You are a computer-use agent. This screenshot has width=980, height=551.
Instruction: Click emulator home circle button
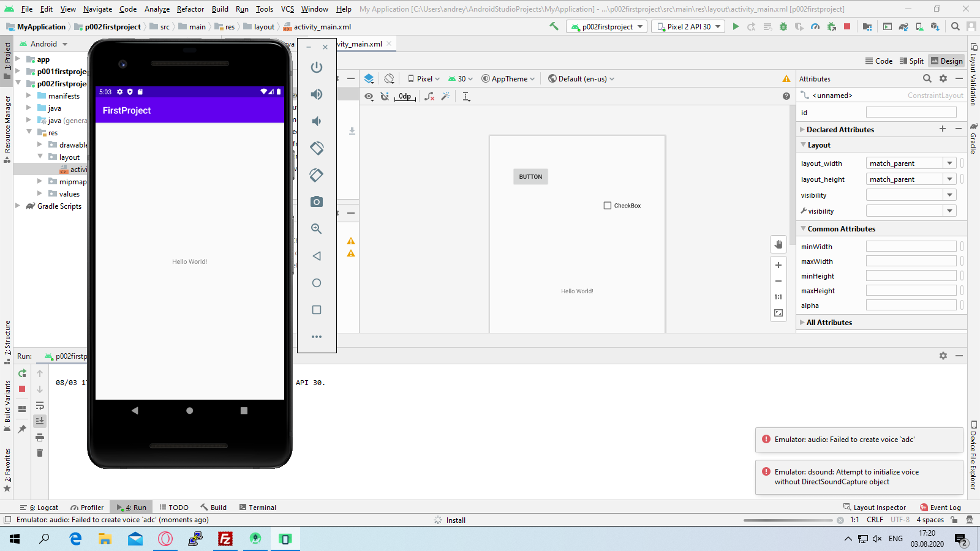click(317, 283)
